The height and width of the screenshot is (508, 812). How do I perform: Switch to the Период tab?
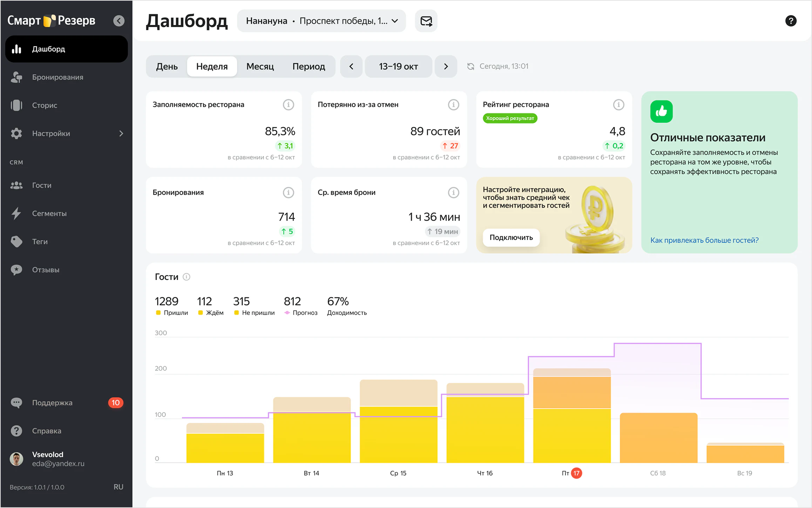click(309, 66)
